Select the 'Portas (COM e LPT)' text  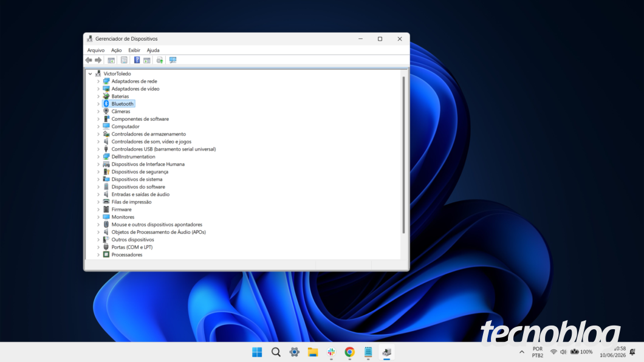click(132, 247)
